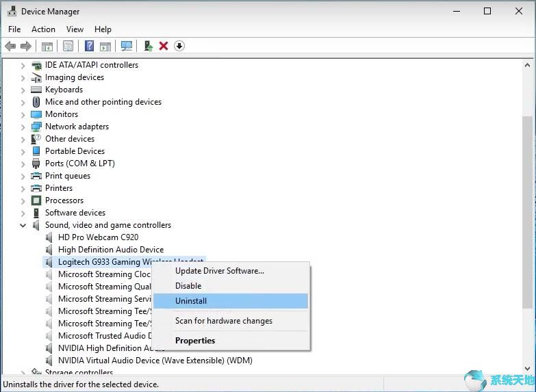
Task: Expand the Print queues node
Action: pyautogui.click(x=23, y=176)
